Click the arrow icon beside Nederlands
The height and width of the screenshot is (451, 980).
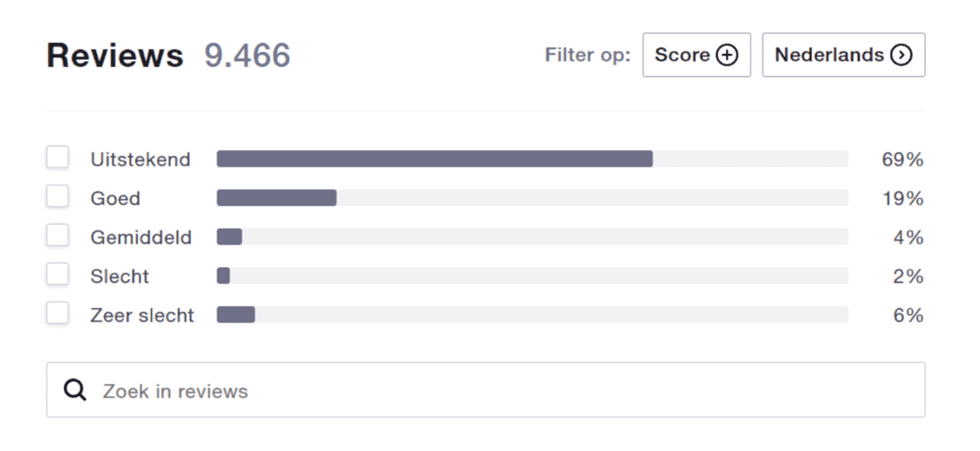tap(902, 55)
